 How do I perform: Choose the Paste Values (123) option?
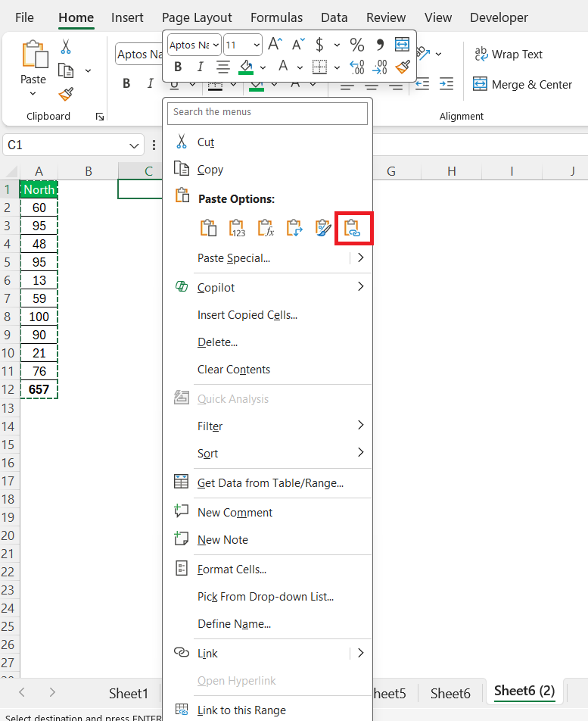click(237, 228)
